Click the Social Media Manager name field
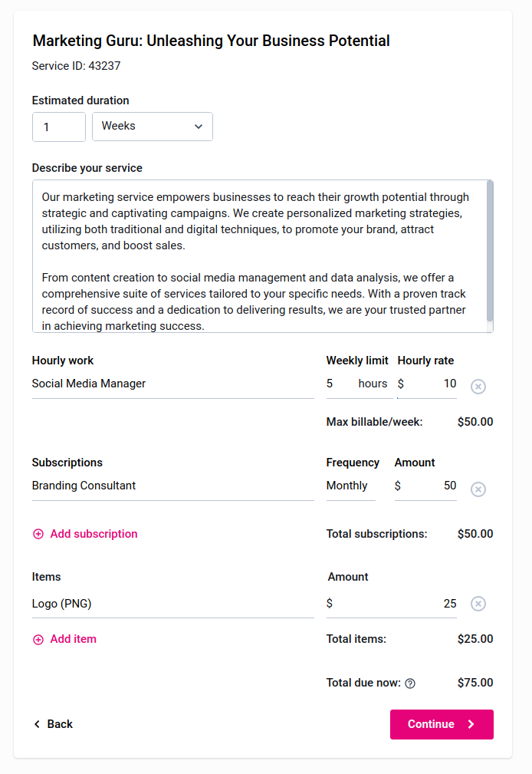This screenshot has height=774, width=532. pos(172,384)
